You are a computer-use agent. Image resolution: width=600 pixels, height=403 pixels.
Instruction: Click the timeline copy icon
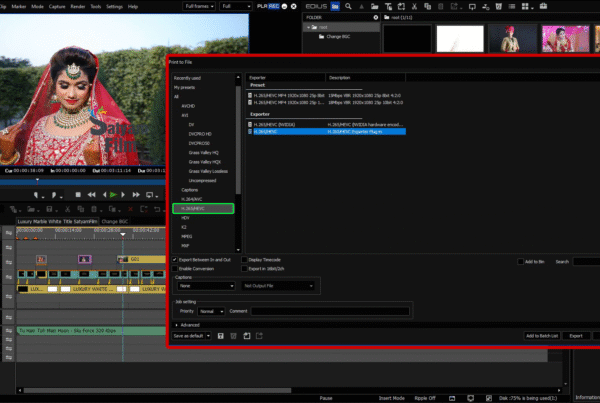80,209
